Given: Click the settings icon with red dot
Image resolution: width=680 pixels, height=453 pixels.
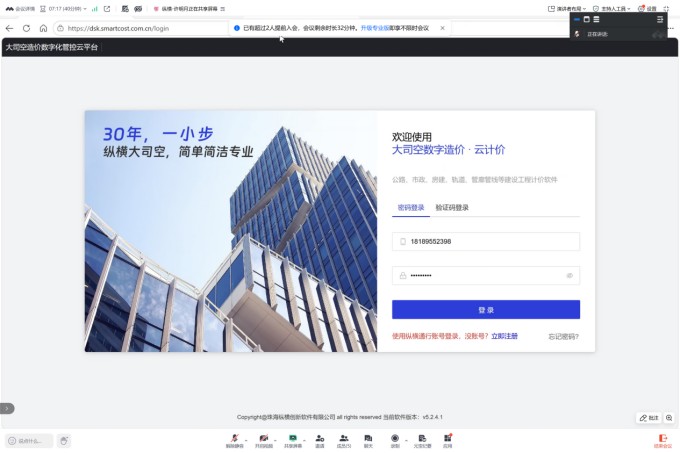Looking at the screenshot, I should coord(647,9).
